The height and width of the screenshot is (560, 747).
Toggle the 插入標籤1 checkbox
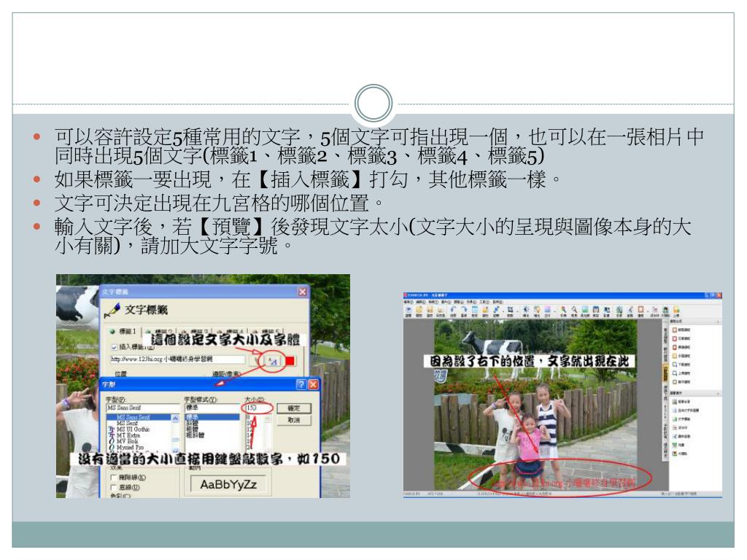click(x=115, y=347)
